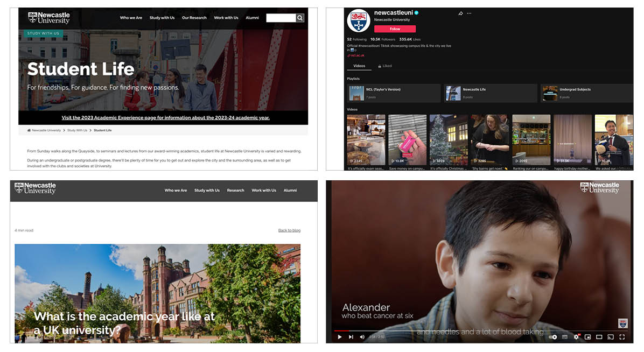
Task: Click the red video progress bar
Action: [341, 330]
